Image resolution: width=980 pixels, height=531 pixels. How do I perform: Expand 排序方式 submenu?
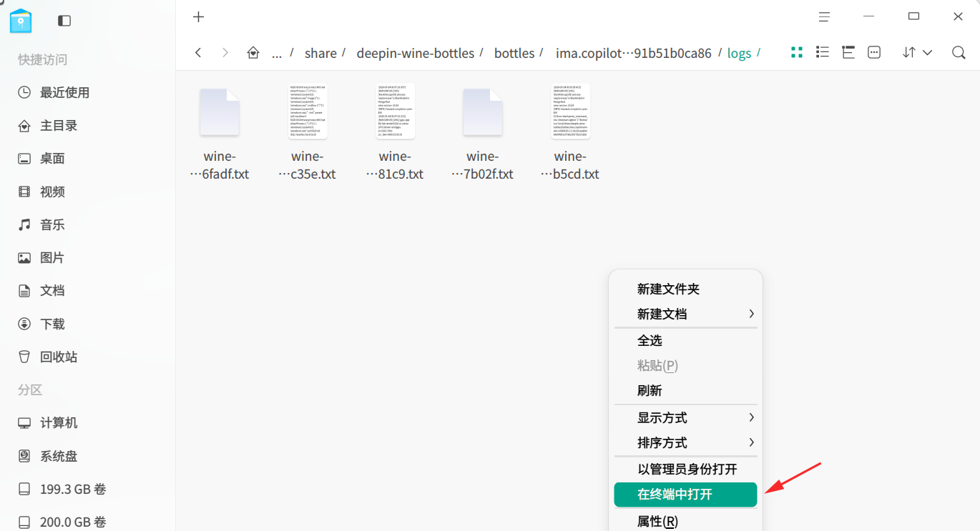coord(685,442)
